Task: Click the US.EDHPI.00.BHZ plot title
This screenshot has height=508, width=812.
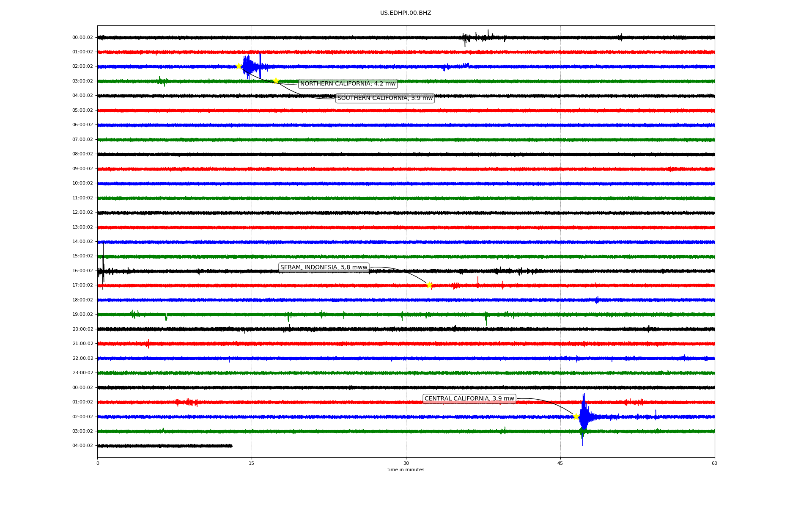Action: pos(405,13)
